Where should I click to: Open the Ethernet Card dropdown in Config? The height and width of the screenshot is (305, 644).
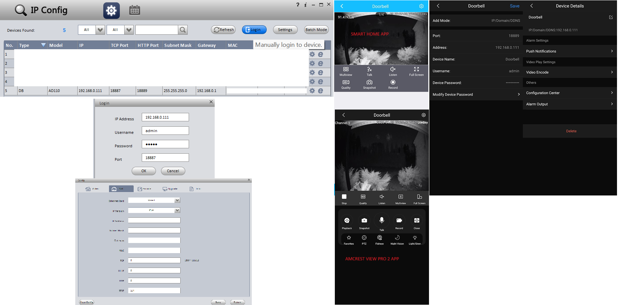click(x=177, y=200)
